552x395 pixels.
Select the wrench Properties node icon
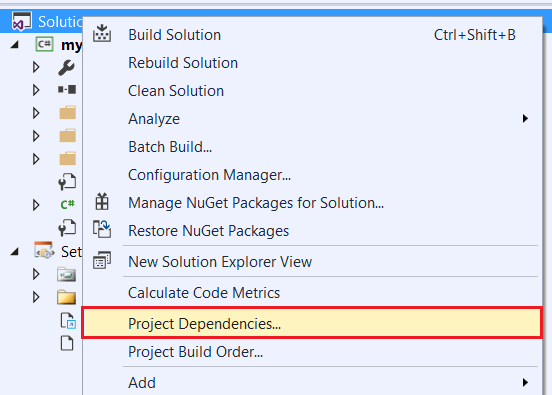tap(67, 68)
